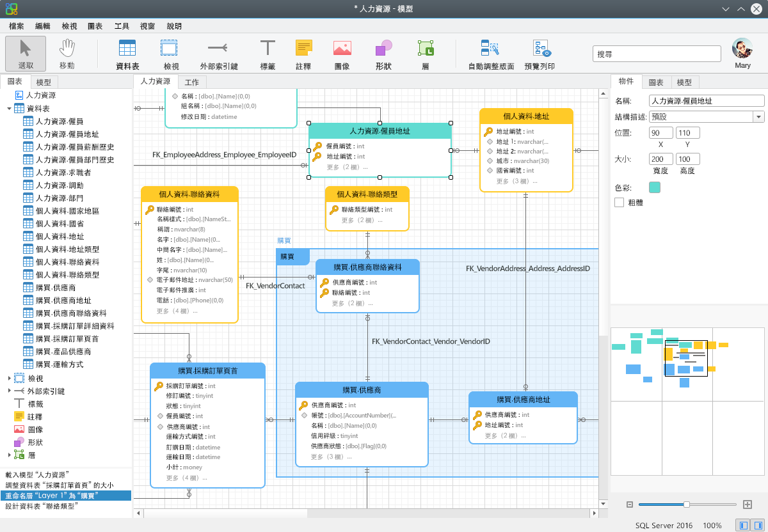Click 更多（4 欄）in 採購訂單頁首 table

click(186, 478)
